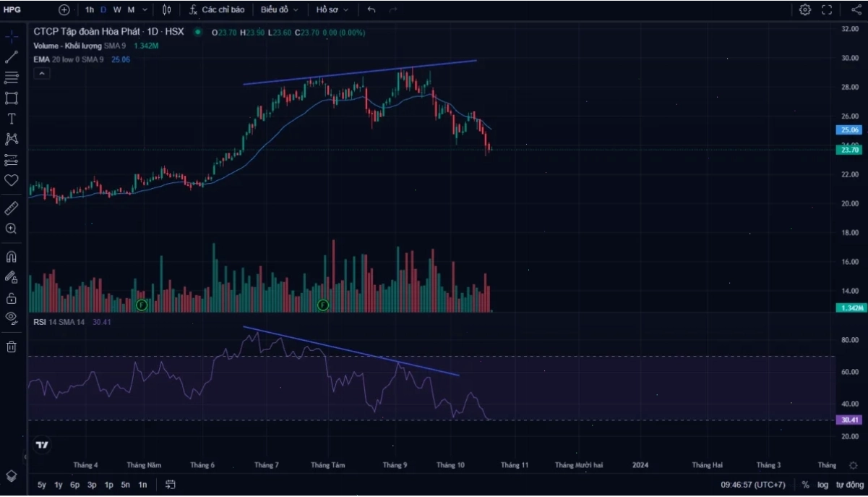868x497 pixels.
Task: Open the candlestick chart type selector
Action: pyautogui.click(x=167, y=10)
